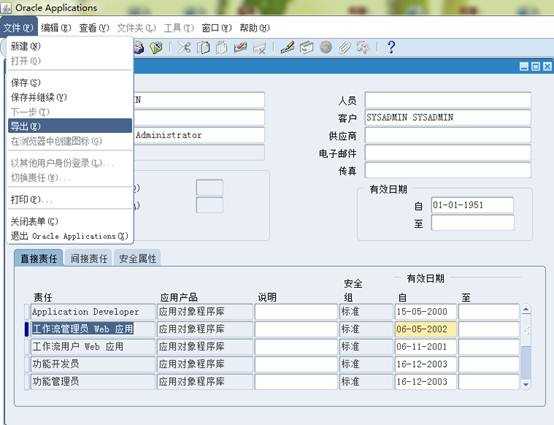554x425 pixels.
Task: Select the 功能管理员 responsibility row
Action: pyautogui.click(x=93, y=382)
